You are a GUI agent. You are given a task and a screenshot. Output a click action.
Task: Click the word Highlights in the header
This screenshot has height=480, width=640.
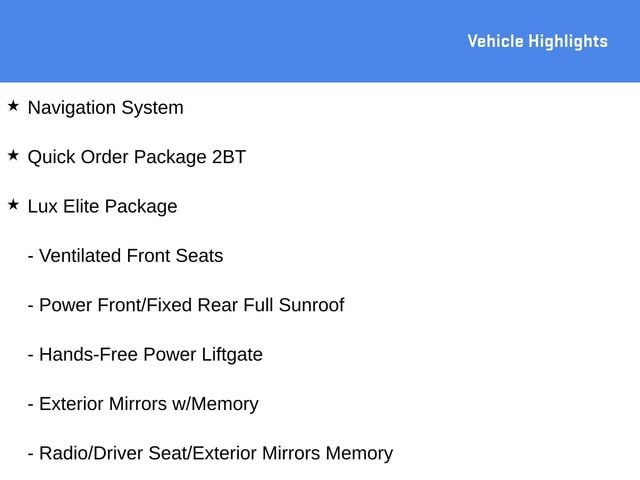coord(568,42)
